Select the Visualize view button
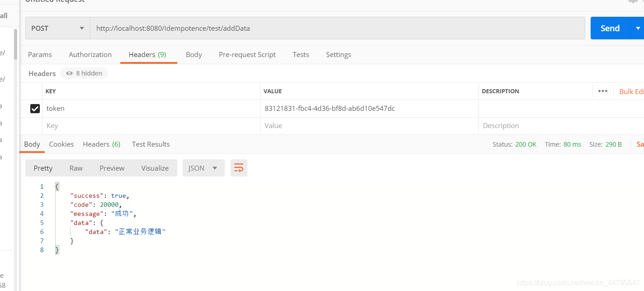Viewport: 644px width, 291px height. click(155, 168)
